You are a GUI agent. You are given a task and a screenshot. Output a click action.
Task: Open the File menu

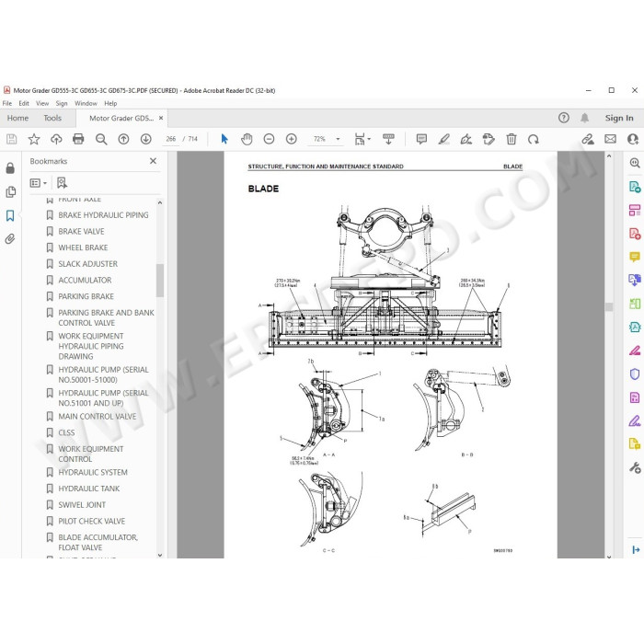pos(7,103)
